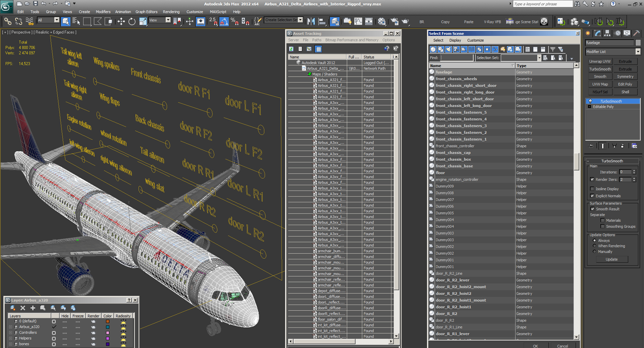The width and height of the screenshot is (644, 348).
Task: Open Selection Set dropdown in Select From Scene
Action: coord(539,57)
